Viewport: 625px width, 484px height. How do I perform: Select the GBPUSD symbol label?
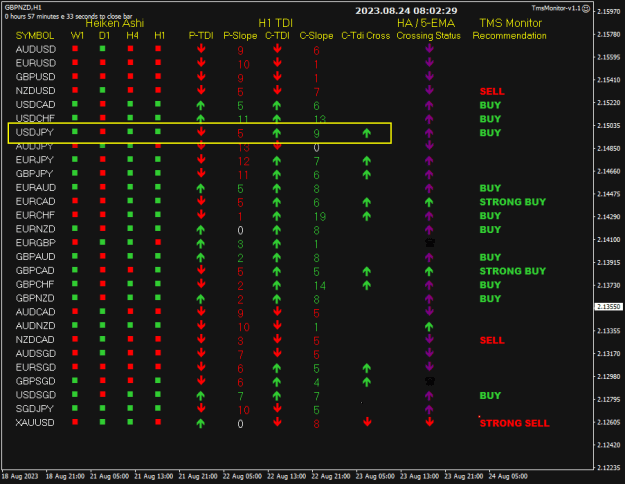pos(35,77)
